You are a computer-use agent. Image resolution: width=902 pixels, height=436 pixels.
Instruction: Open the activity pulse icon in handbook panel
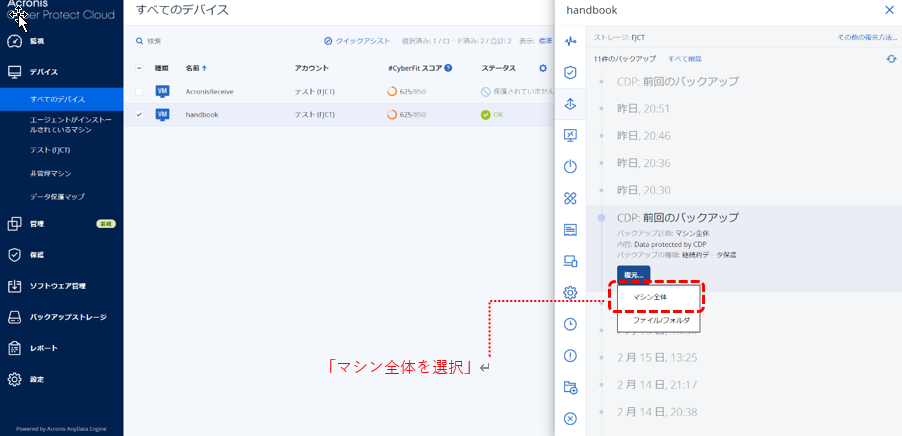point(570,41)
